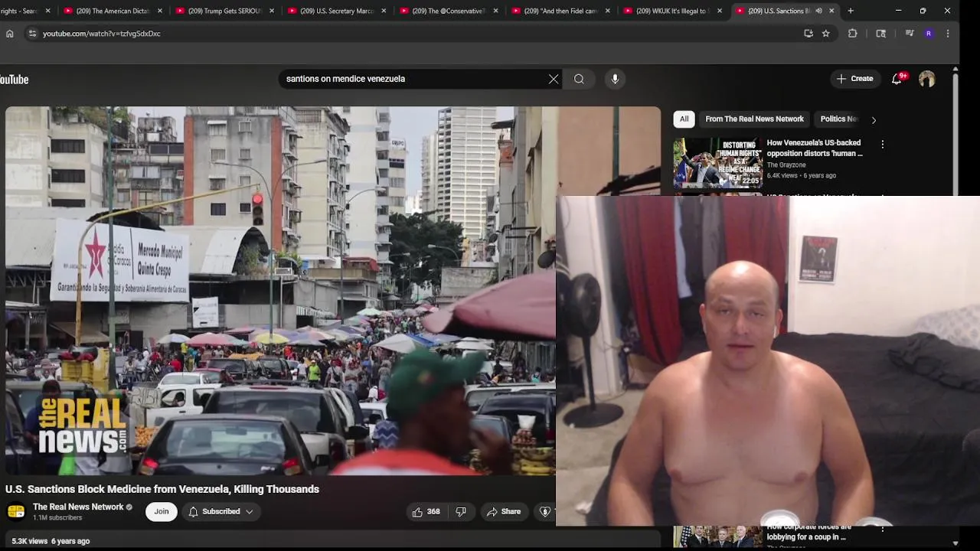The width and height of the screenshot is (980, 551).
Task: Click the video title 'U.S. Sanctions Block Medicine'
Action: (x=162, y=489)
